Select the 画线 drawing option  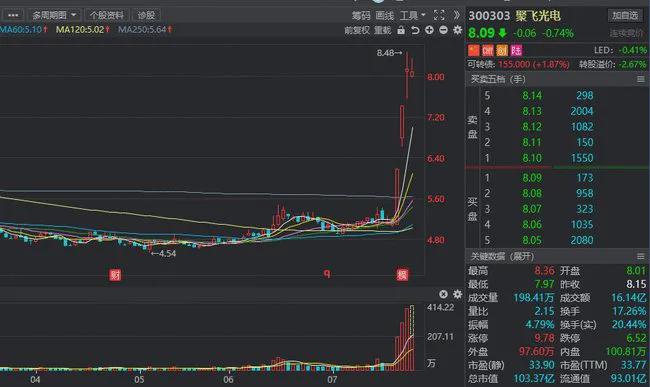point(384,16)
